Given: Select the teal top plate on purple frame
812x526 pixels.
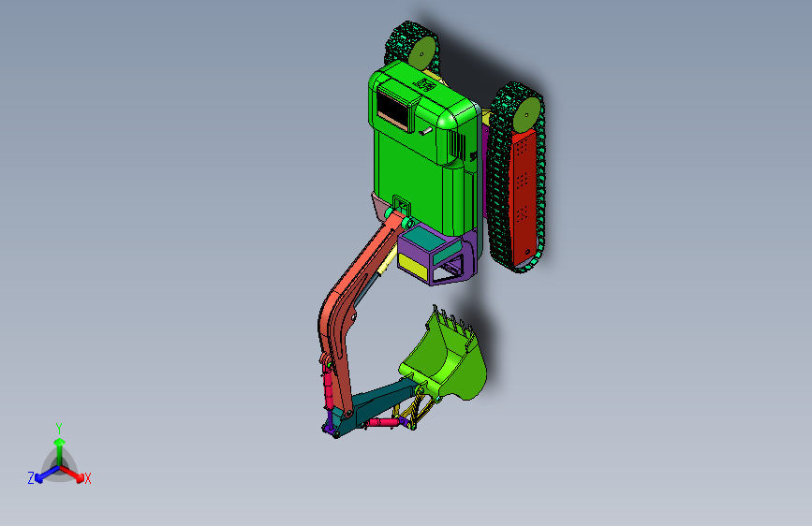Looking at the screenshot, I should coord(422,239).
